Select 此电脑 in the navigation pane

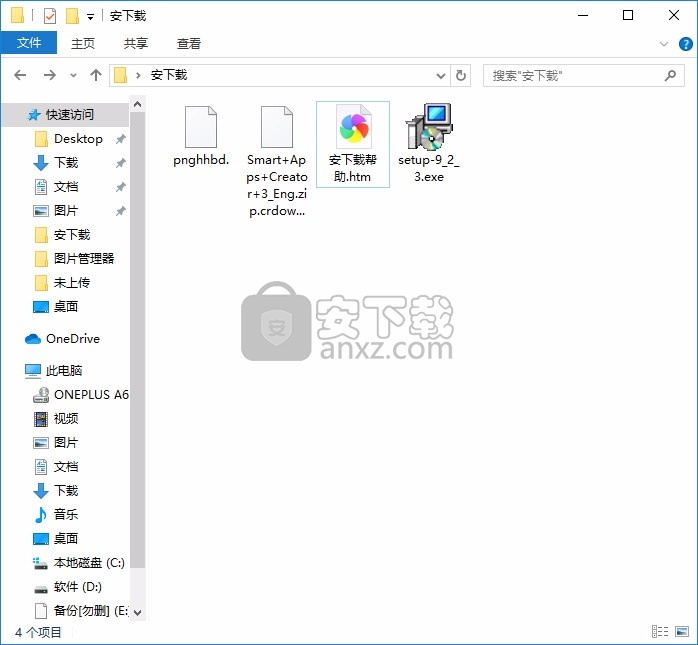pyautogui.click(x=54, y=371)
